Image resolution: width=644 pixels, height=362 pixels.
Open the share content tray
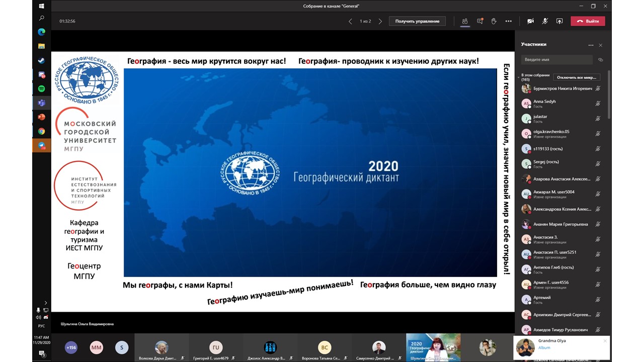(559, 21)
